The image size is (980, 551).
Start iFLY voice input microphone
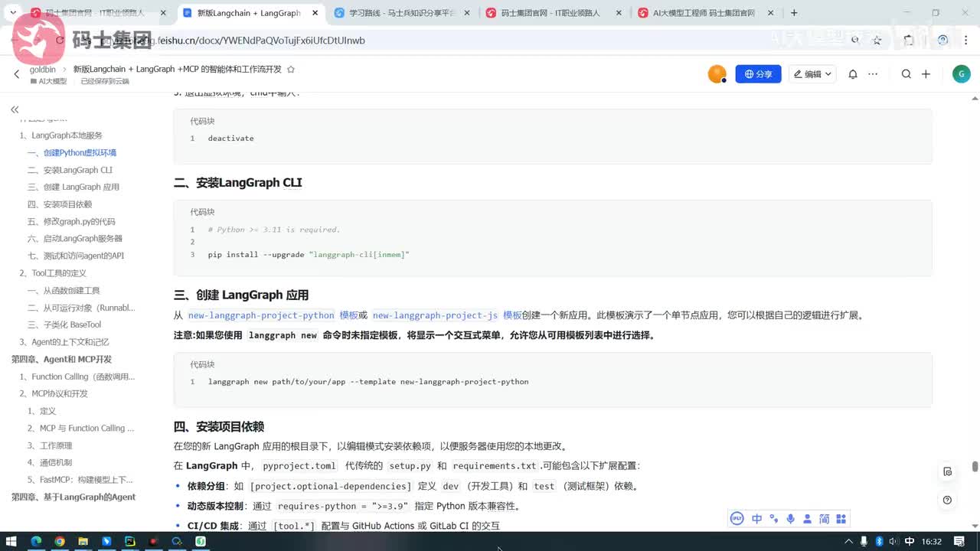[x=790, y=519]
